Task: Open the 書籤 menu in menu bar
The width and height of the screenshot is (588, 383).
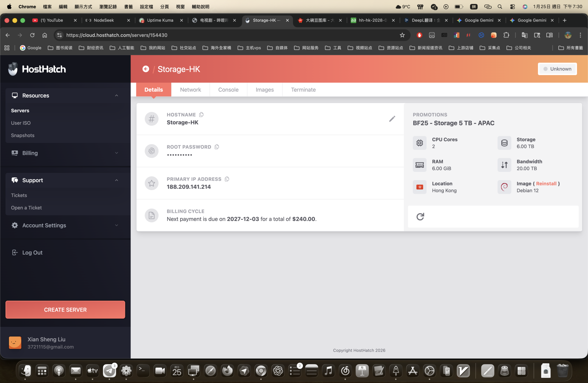Action: click(x=128, y=7)
